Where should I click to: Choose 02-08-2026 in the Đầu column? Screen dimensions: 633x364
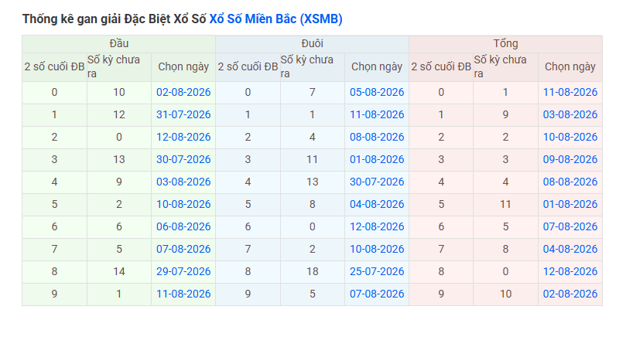[x=183, y=92]
